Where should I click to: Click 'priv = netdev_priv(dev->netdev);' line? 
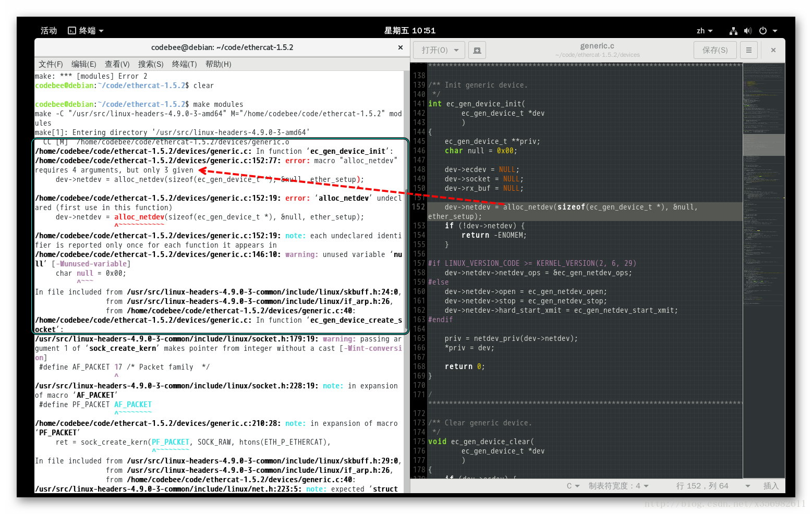511,338
